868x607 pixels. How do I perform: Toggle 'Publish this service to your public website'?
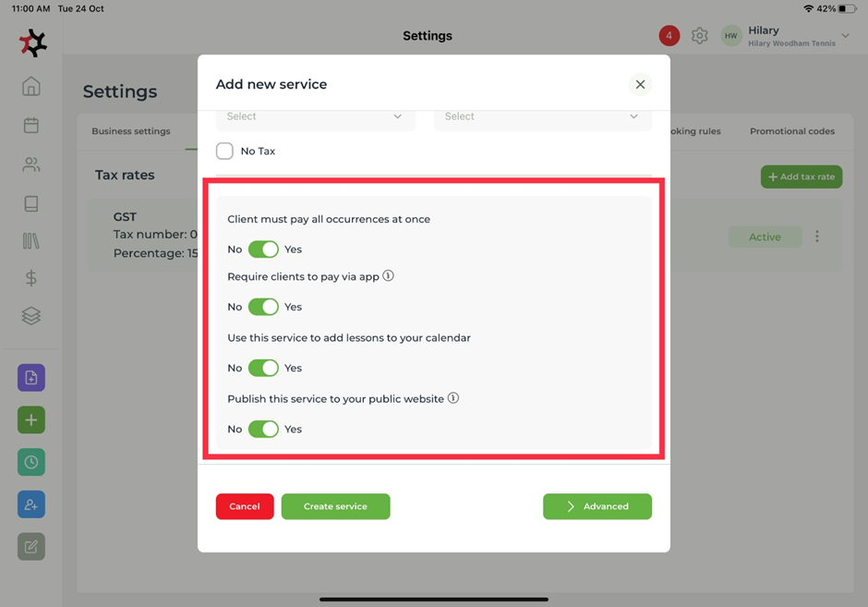tap(263, 429)
